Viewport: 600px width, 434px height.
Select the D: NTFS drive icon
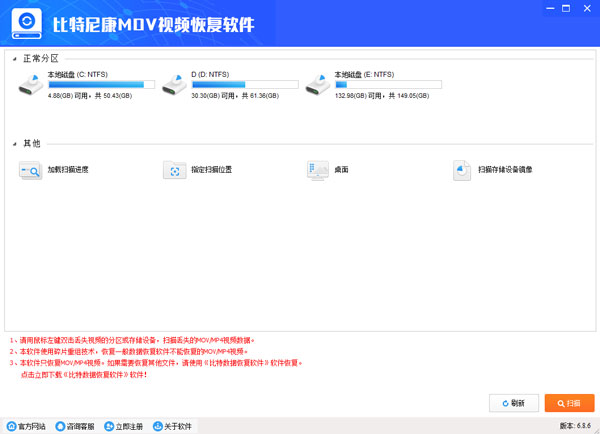tap(174, 86)
